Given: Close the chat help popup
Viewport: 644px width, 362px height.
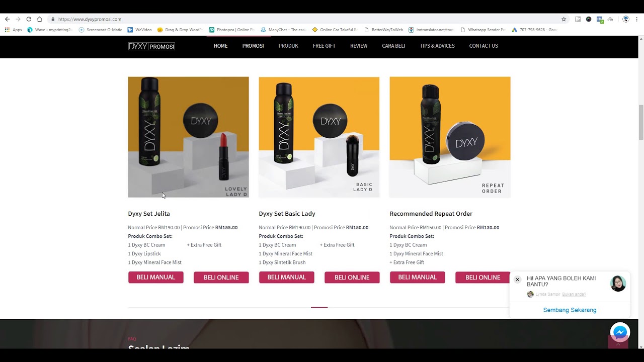Looking at the screenshot, I should (x=517, y=280).
